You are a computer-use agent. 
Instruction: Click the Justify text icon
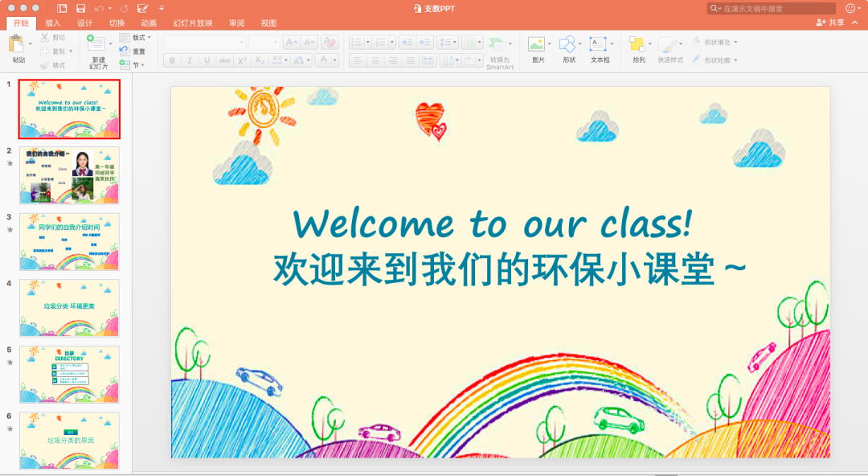pos(410,60)
